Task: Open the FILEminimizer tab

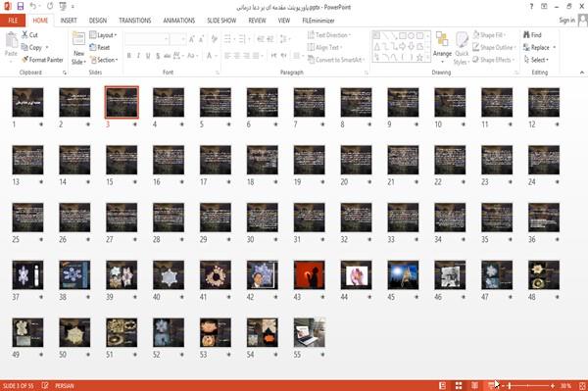Action: pyautogui.click(x=318, y=21)
